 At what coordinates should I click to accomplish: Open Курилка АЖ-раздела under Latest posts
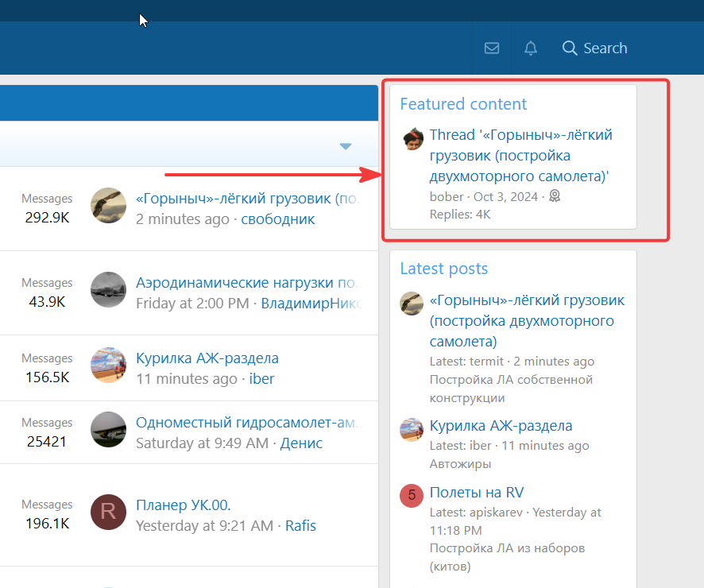(501, 426)
